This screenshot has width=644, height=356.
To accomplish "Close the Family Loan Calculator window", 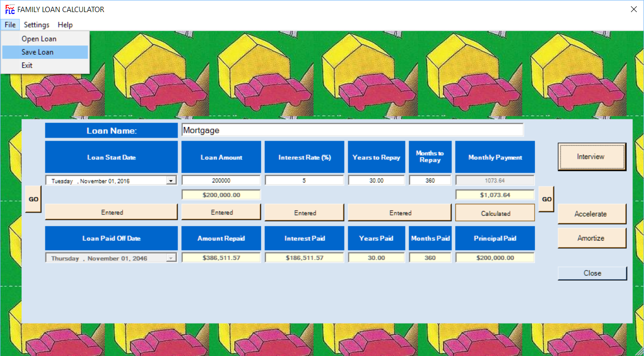I will tap(633, 9).
